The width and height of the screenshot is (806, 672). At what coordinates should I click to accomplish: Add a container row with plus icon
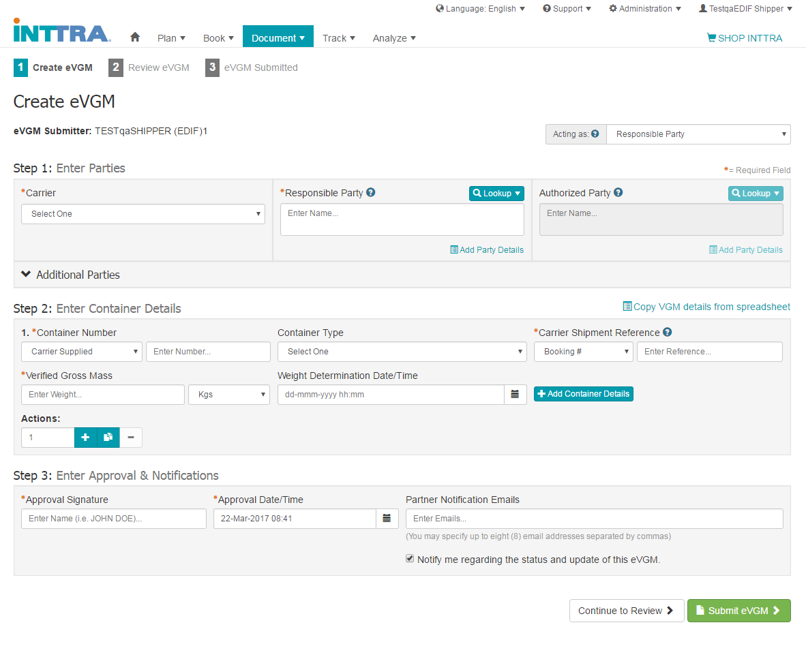click(x=85, y=438)
